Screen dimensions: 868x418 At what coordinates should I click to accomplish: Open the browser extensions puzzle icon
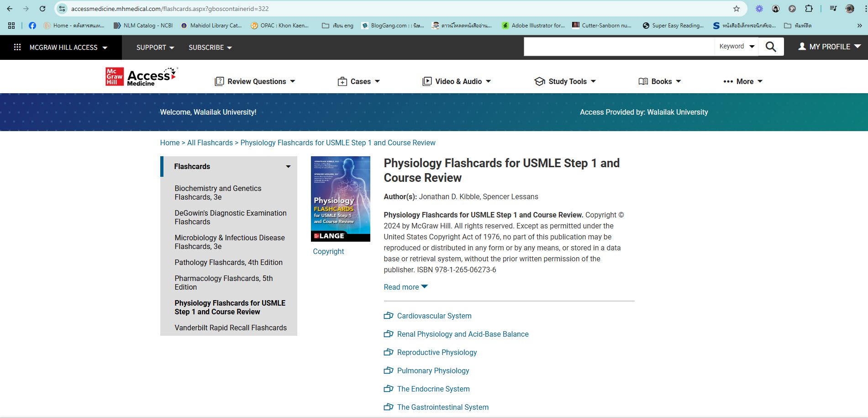coord(809,9)
